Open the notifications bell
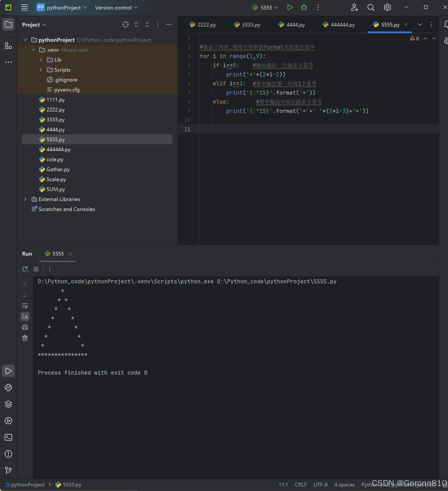The width and height of the screenshot is (448, 491). tap(446, 24)
